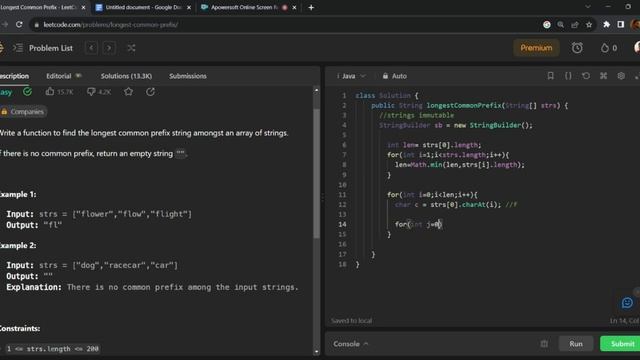Click the StringBuilder declaration on line 4
Image resolution: width=640 pixels, height=360 pixels.
(456, 125)
